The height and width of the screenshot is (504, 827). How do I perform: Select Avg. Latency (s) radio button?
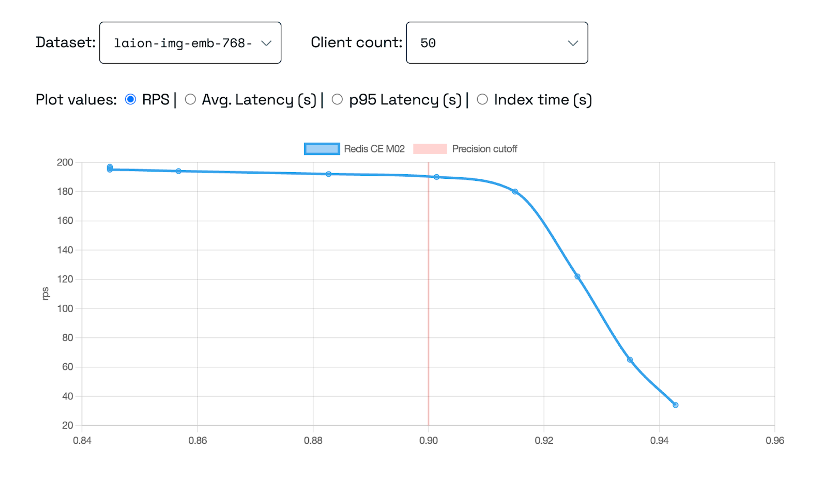tap(190, 100)
